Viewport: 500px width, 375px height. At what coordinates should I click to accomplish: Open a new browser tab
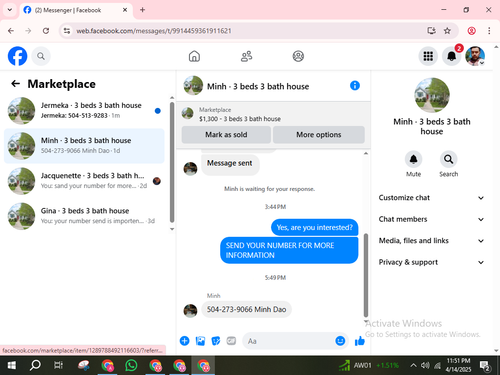coord(142,10)
